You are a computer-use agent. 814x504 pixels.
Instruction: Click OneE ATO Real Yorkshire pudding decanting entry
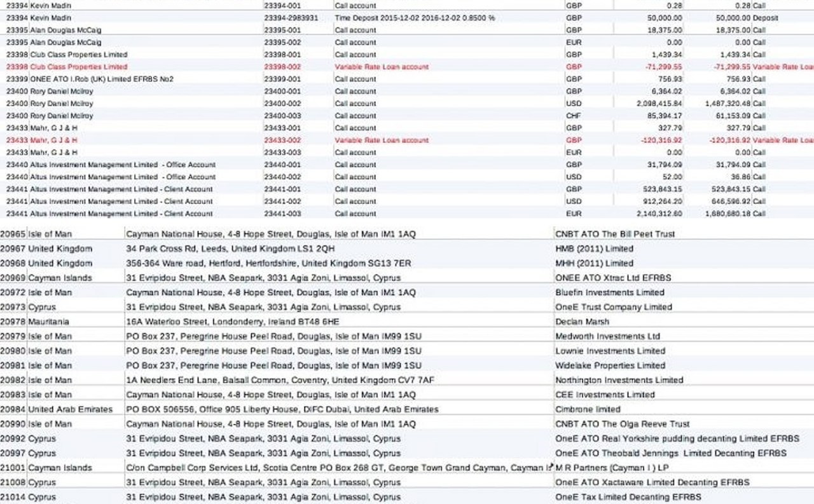click(677, 439)
